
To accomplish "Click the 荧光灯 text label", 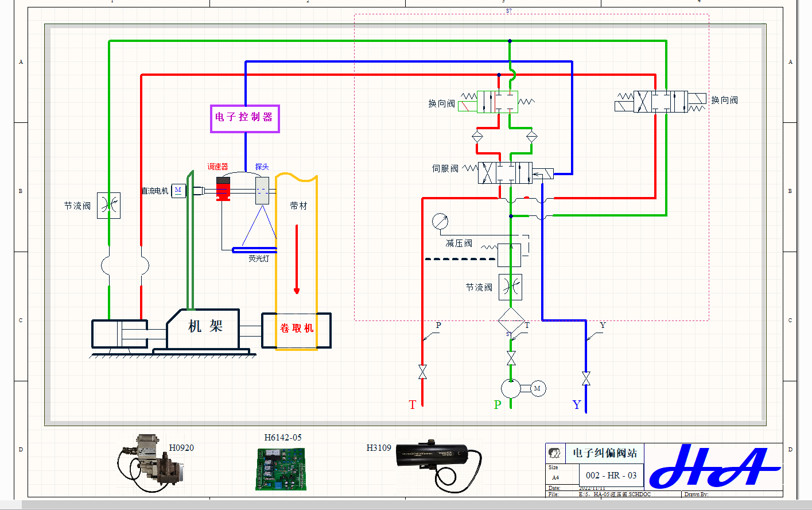I will 259,258.
